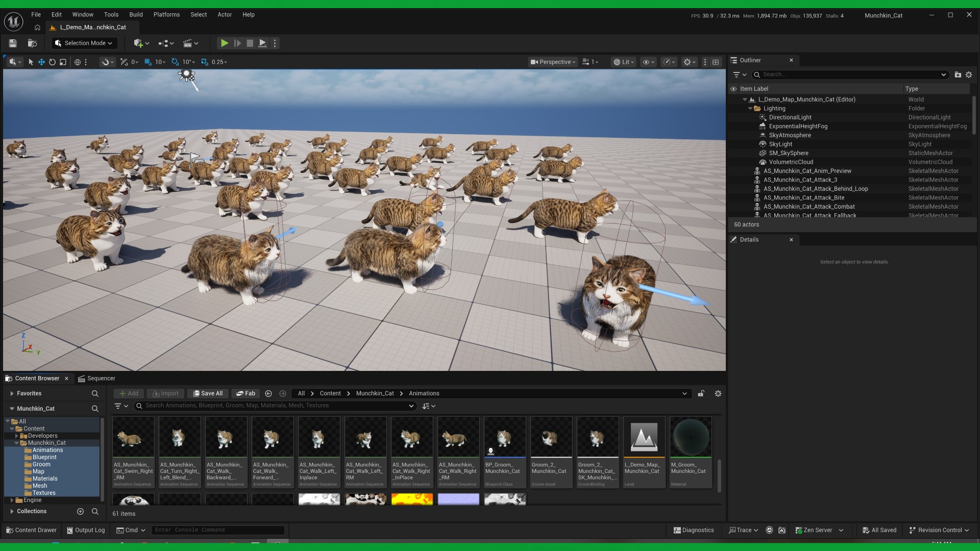Open the Selection Mode dropdown
980x551 pixels.
click(84, 43)
